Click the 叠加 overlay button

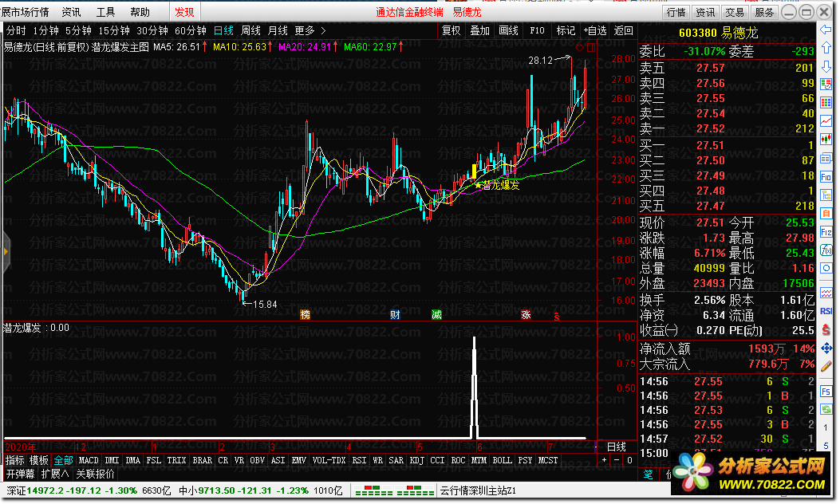coord(479,30)
